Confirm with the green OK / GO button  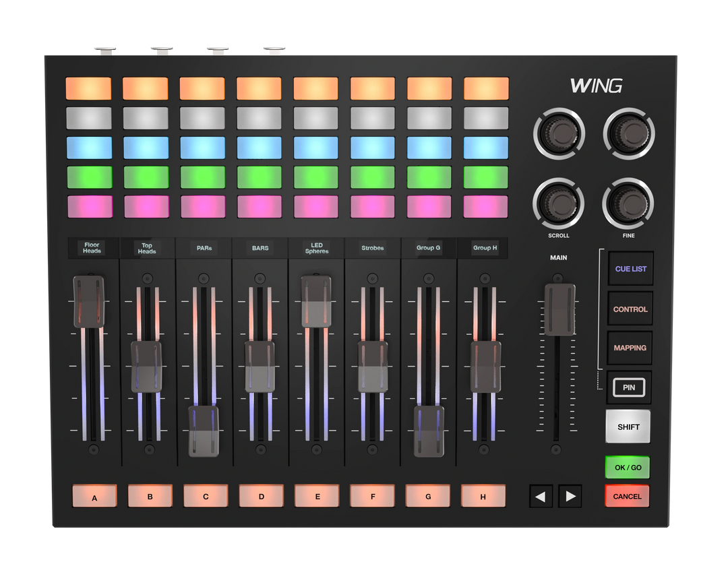[x=628, y=467]
